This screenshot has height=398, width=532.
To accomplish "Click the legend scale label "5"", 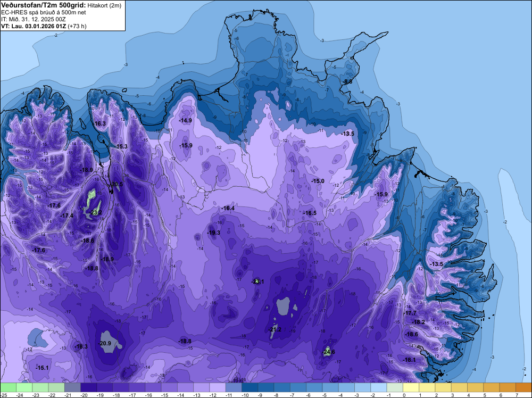I will tap(485, 395).
